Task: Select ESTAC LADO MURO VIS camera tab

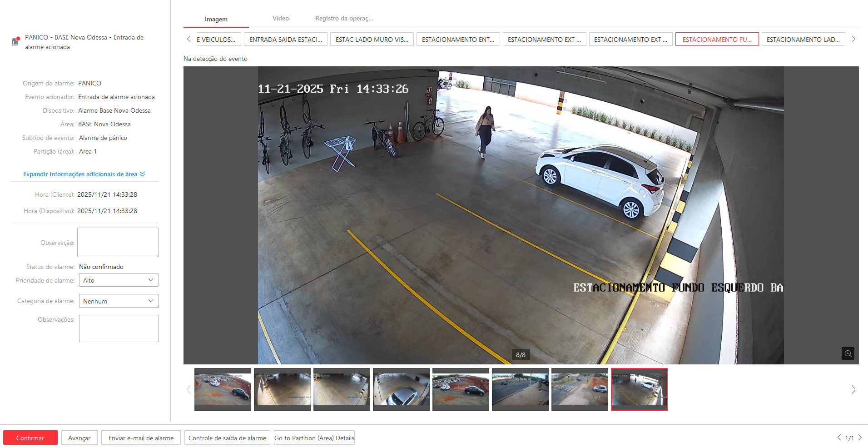Action: point(372,40)
